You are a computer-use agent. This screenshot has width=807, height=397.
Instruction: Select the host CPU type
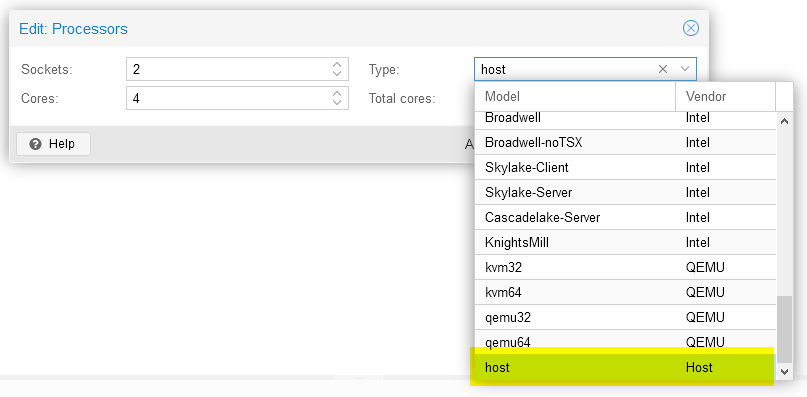pos(625,368)
